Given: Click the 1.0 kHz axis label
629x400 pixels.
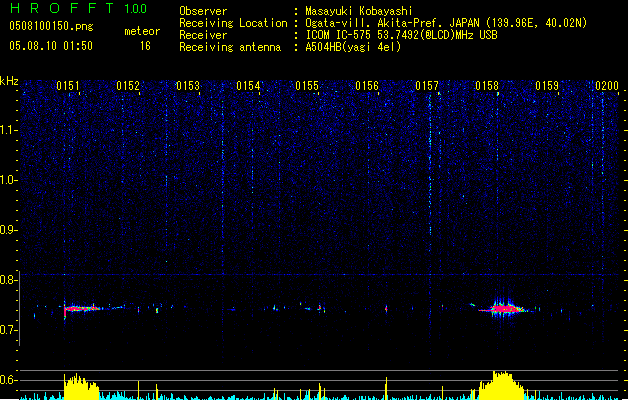Looking at the screenshot, I should (x=8, y=180).
